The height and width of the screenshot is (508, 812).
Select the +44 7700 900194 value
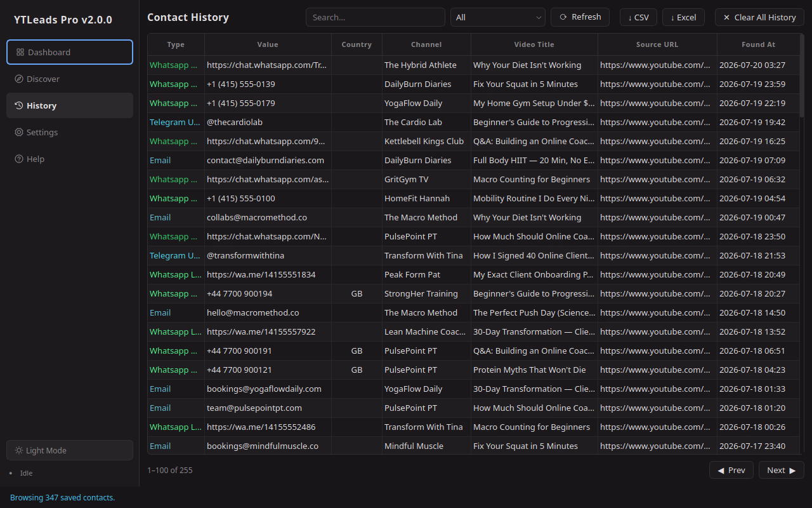click(268, 293)
